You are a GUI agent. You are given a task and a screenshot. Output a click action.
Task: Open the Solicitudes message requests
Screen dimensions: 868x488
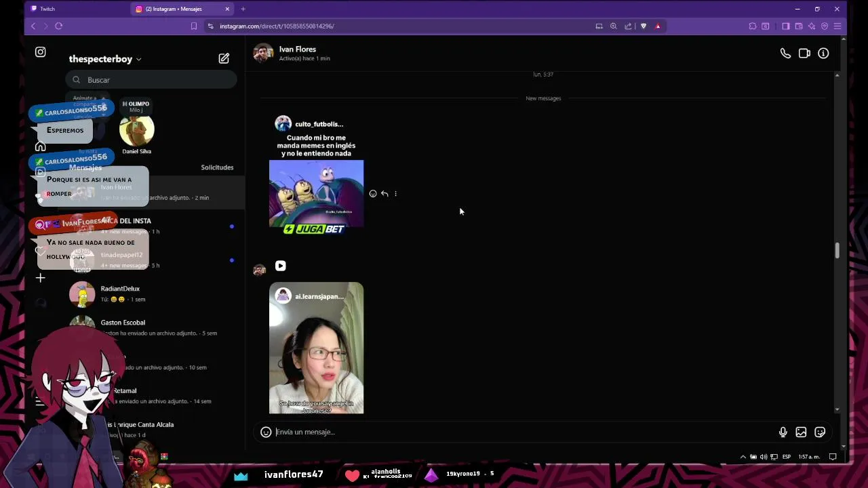coord(217,167)
